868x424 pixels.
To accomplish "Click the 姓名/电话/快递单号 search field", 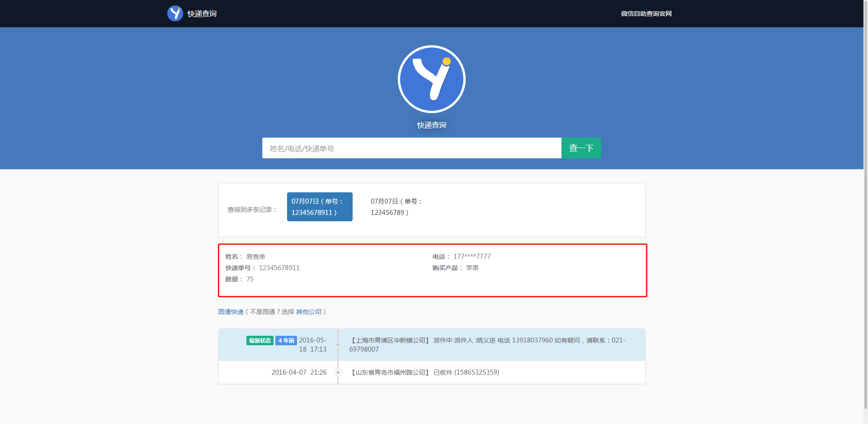I will coord(411,148).
